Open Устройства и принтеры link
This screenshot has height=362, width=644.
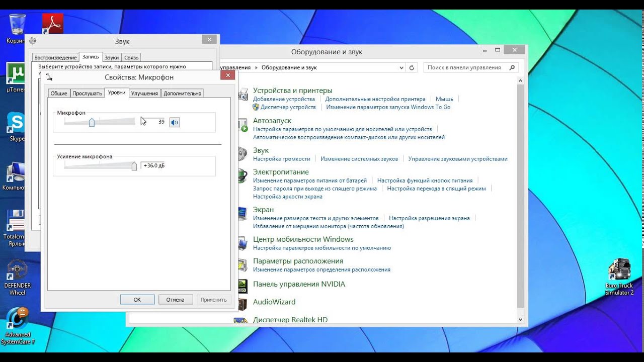coord(293,90)
